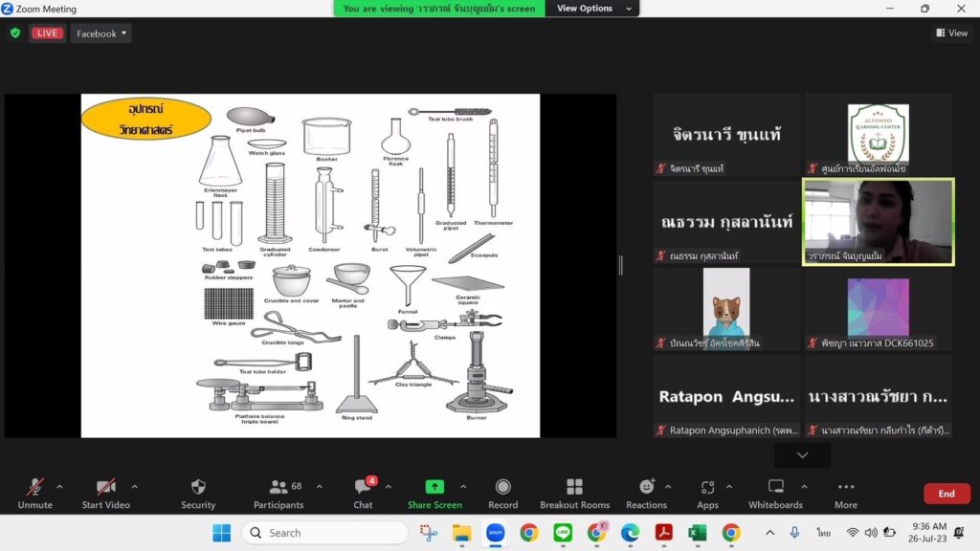Click the red End meeting button
980x551 pixels.
pos(946,494)
